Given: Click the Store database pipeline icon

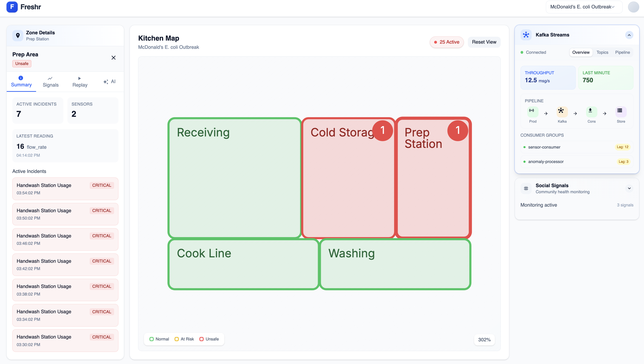Looking at the screenshot, I should click(620, 111).
